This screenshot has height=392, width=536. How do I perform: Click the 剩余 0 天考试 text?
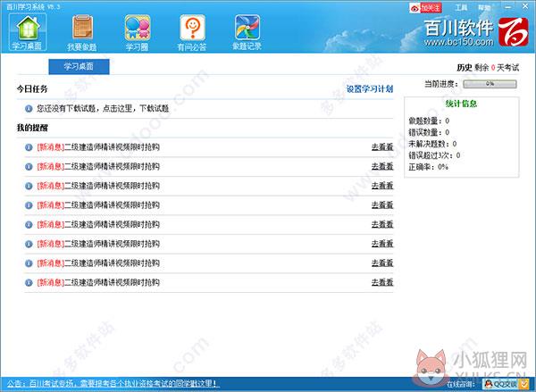[x=497, y=67]
